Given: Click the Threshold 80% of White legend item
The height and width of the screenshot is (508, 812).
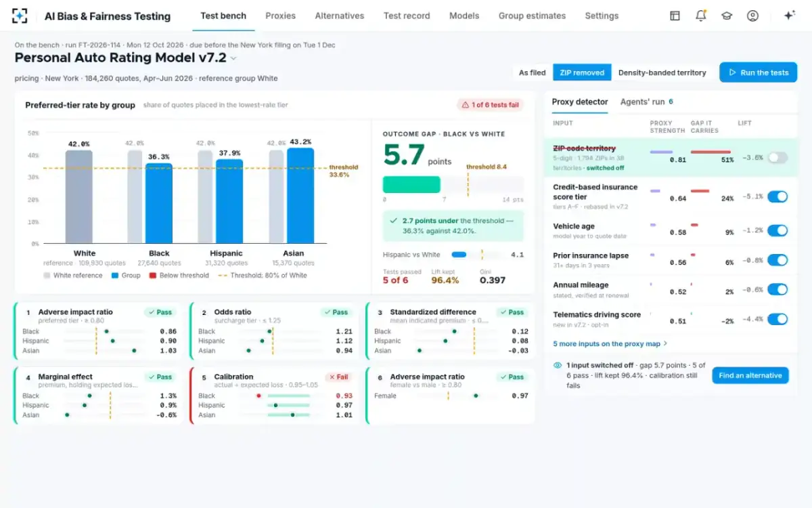Looking at the screenshot, I should pos(263,276).
